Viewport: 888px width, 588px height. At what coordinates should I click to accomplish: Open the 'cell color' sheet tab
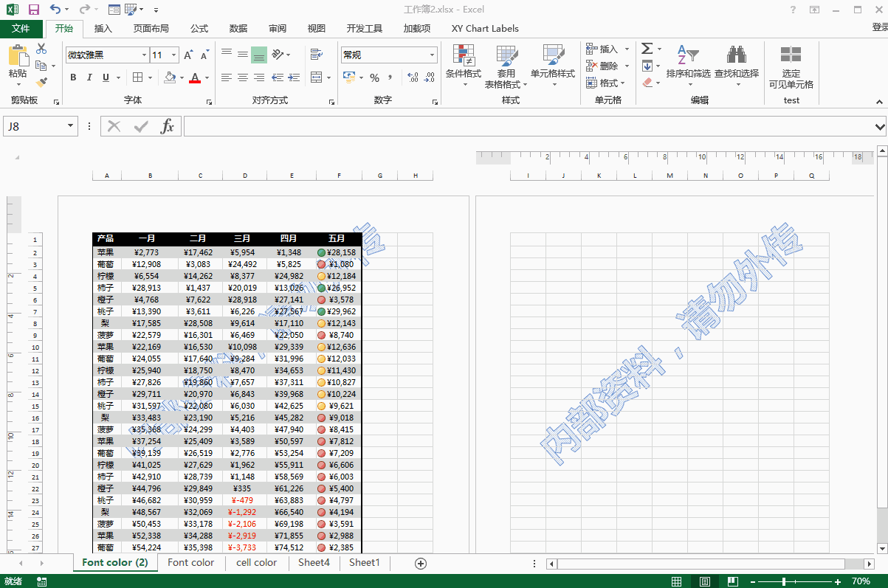tap(256, 562)
